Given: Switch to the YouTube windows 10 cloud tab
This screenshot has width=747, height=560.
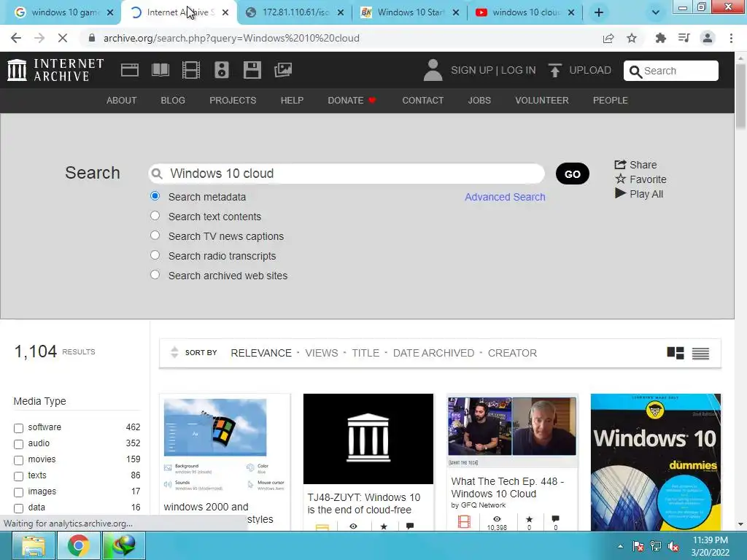Looking at the screenshot, I should pyautogui.click(x=525, y=12).
